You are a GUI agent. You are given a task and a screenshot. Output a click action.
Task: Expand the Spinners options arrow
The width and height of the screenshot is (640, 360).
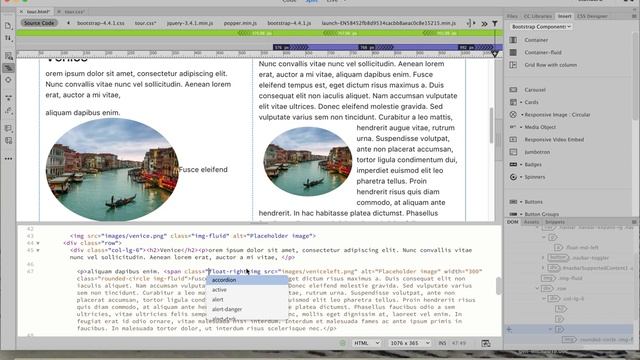(x=521, y=177)
